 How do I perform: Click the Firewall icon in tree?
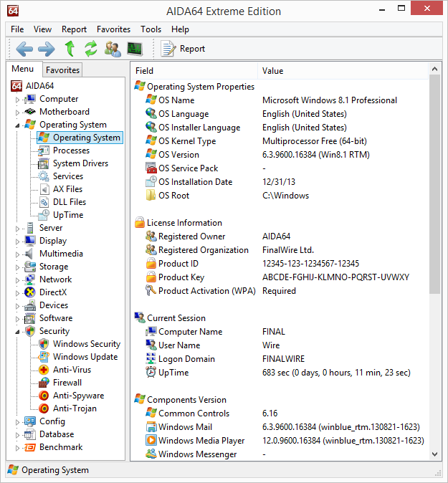click(44, 383)
